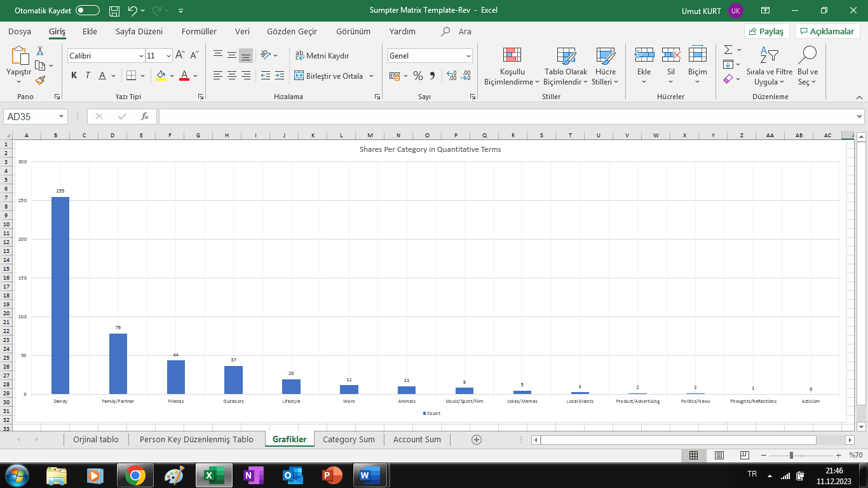
Task: Open Koşullu Biçimlendirme conditional formatting
Action: point(512,67)
